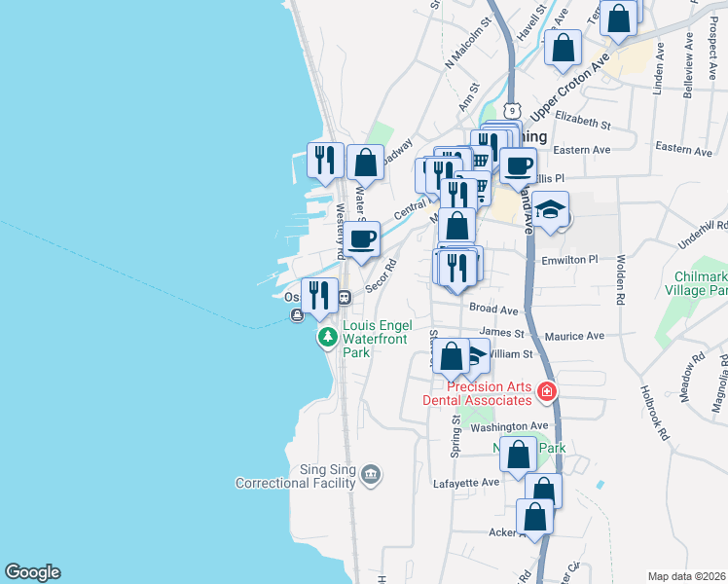Image resolution: width=728 pixels, height=584 pixels.
Task: Click the Washington Ave label
Action: (x=509, y=427)
